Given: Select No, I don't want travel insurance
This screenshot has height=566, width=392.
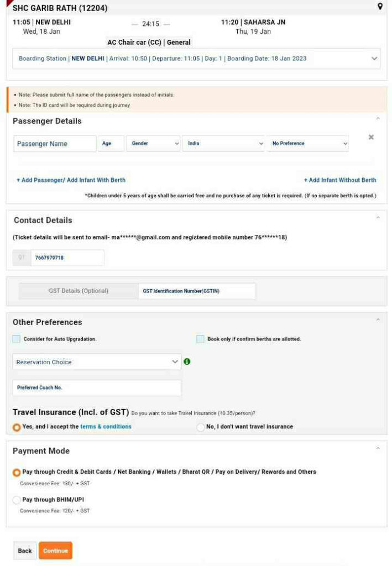Looking at the screenshot, I should 201,427.
